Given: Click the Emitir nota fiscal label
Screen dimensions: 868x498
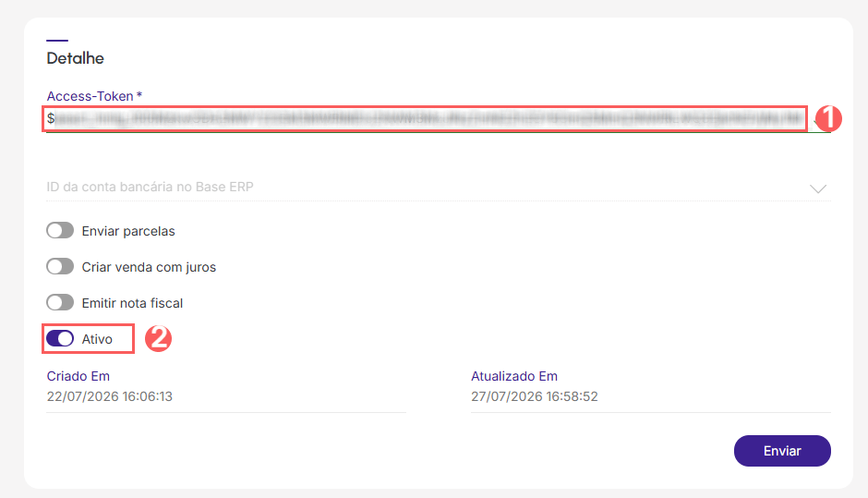Looking at the screenshot, I should (x=132, y=303).
